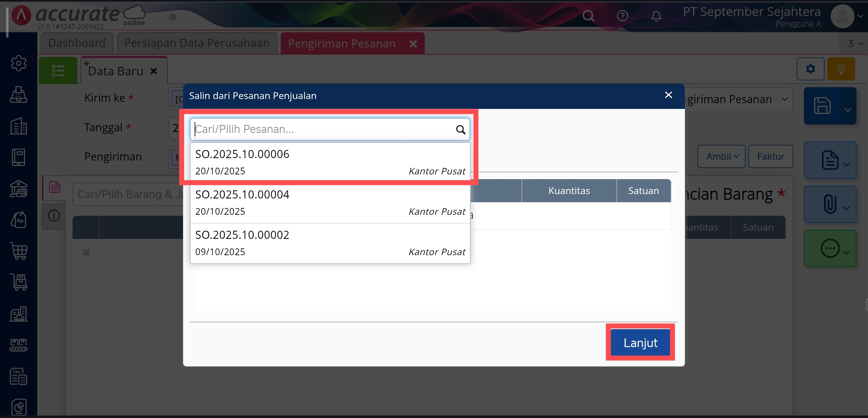Open the tab count dropdown showing 3
This screenshot has height=418, width=868.
click(x=855, y=44)
